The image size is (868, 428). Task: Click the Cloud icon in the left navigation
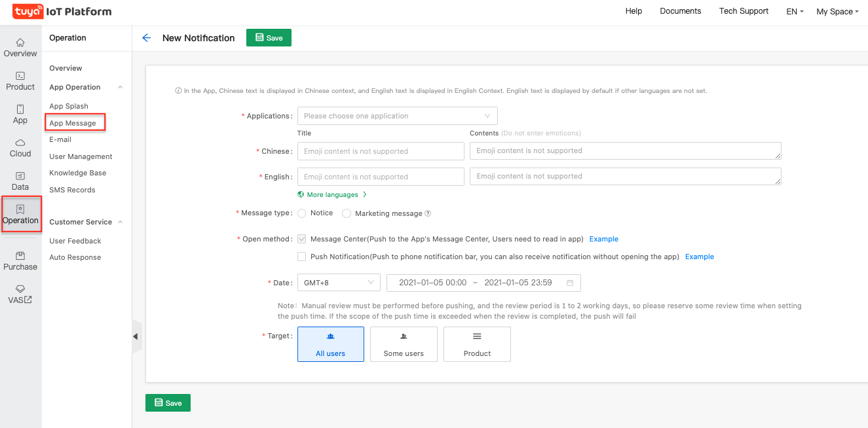coord(20,148)
